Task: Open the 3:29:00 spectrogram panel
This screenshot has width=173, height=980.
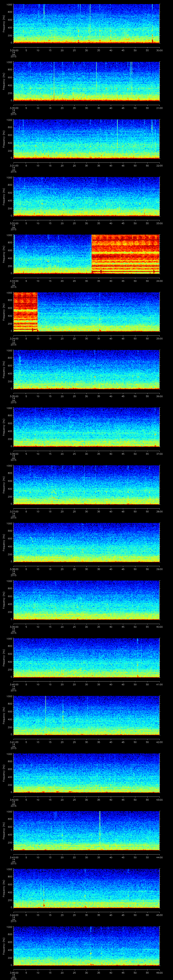Action: 86,24
